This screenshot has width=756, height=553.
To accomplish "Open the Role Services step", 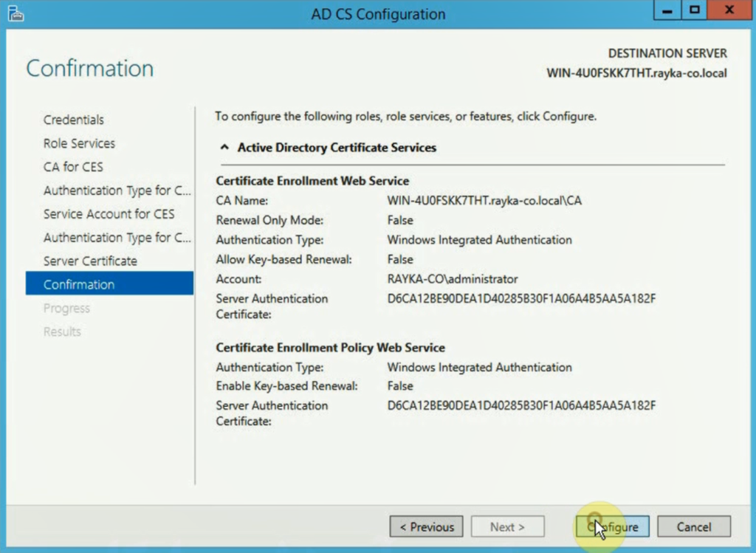I will point(79,143).
